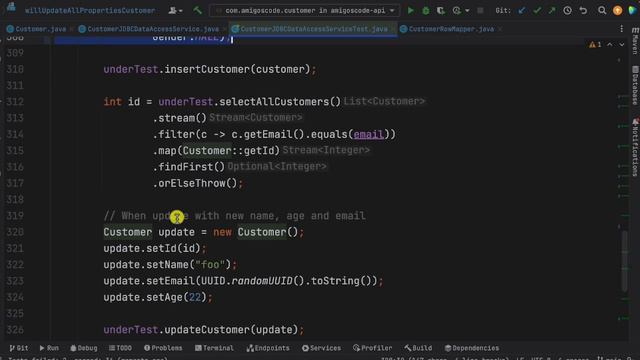Rollback changes with the undo arrow icon
Viewport: 640px width, 360px height.
[x=583, y=11]
